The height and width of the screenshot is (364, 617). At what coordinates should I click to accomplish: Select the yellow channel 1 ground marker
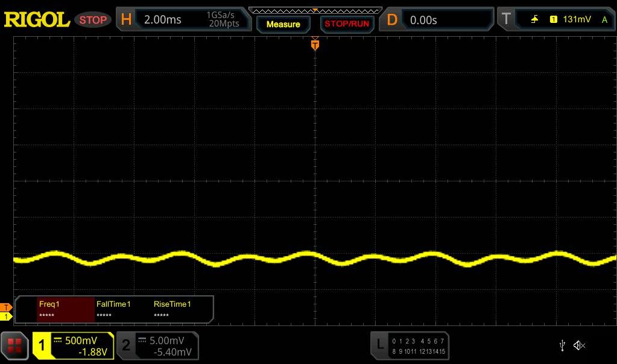coord(7,316)
